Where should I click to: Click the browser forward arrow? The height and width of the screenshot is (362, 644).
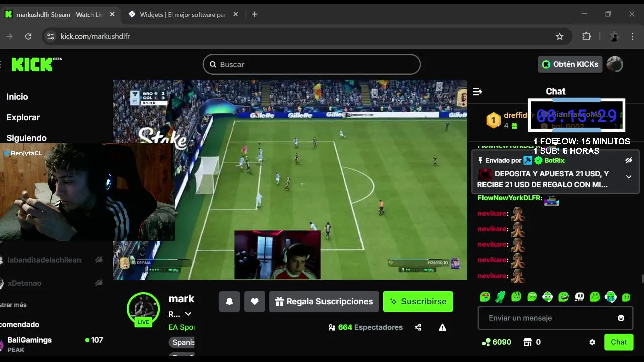(9, 36)
